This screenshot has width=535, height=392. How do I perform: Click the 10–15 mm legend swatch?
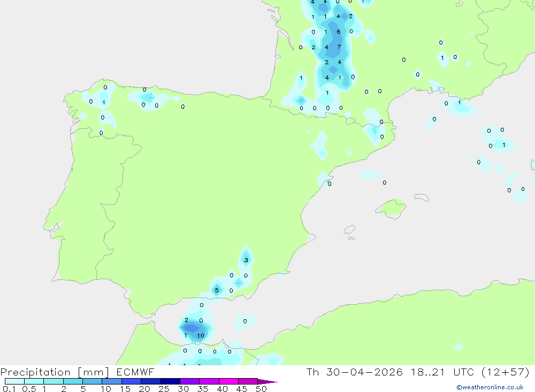pos(112,381)
